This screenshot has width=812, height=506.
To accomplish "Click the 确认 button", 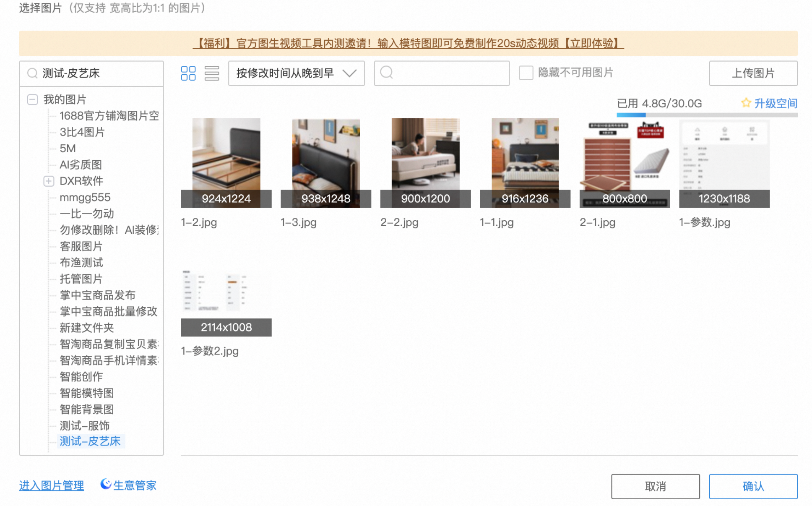I will (753, 486).
